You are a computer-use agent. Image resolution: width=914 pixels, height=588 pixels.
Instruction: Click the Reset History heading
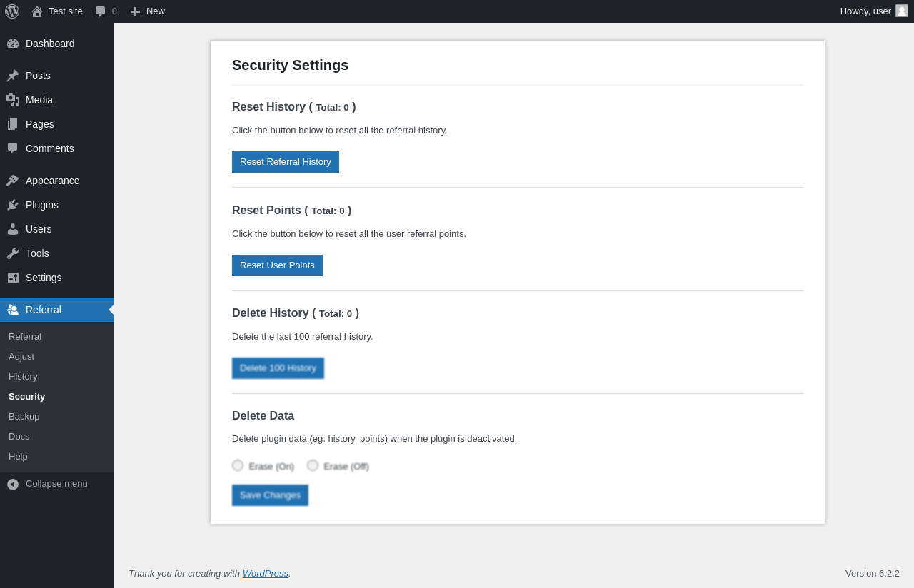coord(294,107)
